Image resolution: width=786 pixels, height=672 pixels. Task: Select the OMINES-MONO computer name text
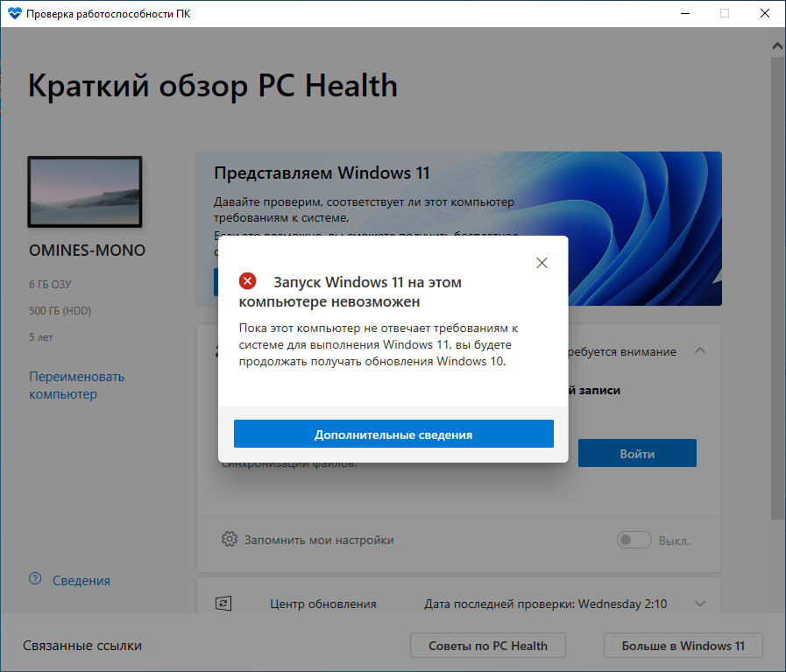tap(88, 250)
